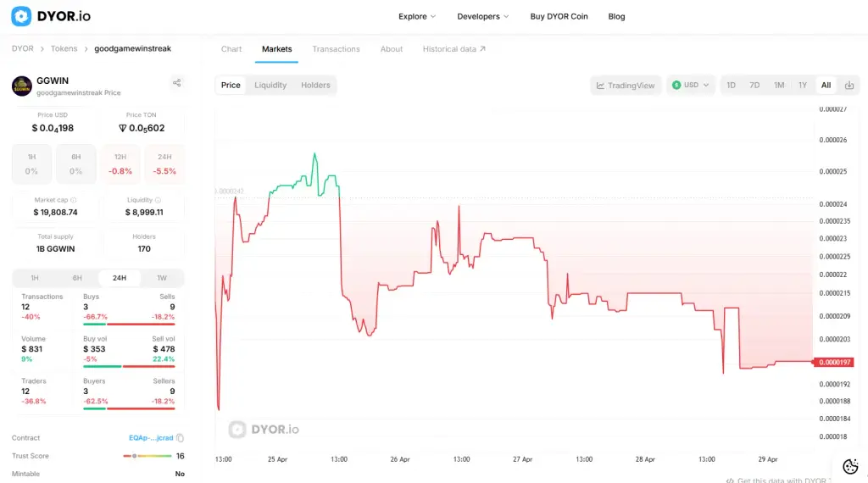Click the 1H price change box
This screenshot has height=483, width=868.
31,164
